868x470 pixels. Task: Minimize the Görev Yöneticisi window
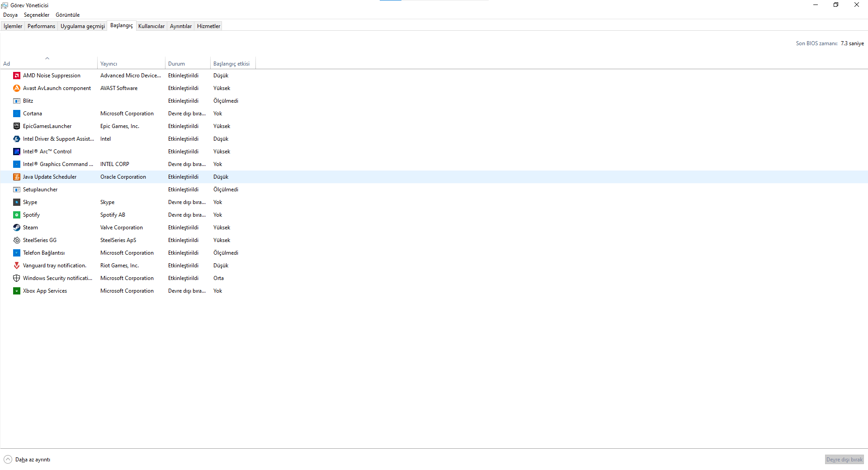816,5
